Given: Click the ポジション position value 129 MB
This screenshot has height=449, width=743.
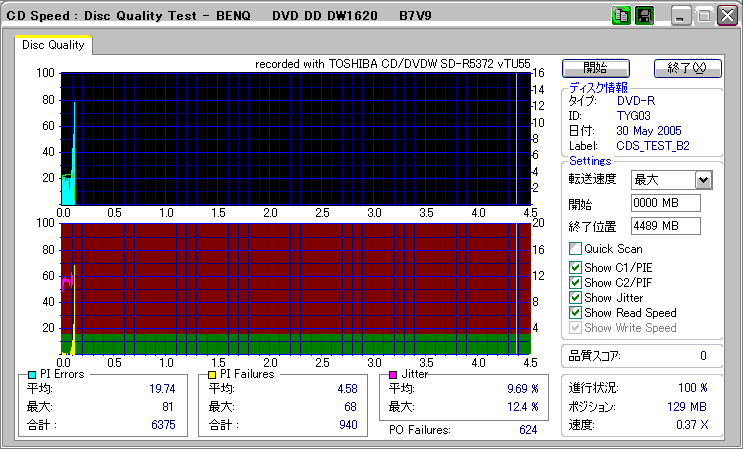Looking at the screenshot, I should point(687,407).
